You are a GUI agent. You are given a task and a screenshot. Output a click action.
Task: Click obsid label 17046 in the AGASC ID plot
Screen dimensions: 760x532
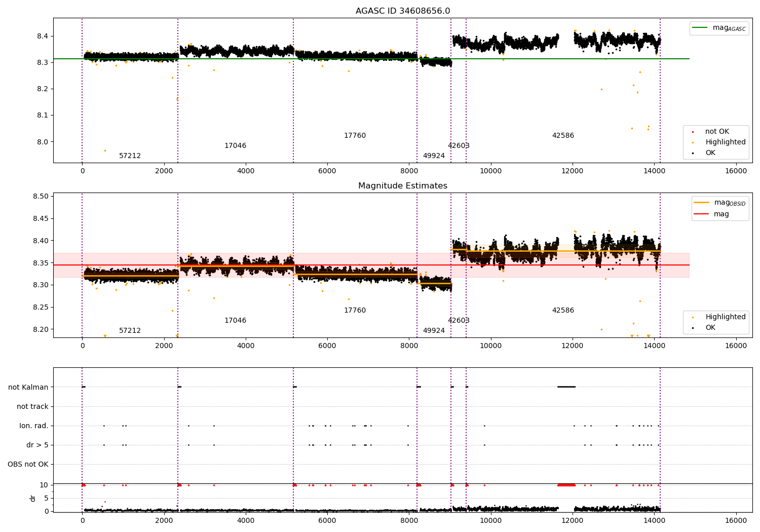[235, 146]
